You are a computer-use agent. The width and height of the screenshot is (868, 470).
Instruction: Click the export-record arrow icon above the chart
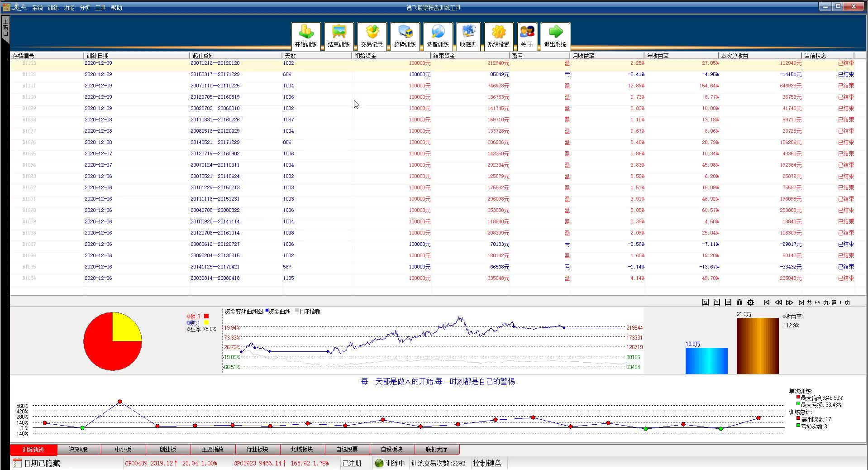pyautogui.click(x=728, y=302)
